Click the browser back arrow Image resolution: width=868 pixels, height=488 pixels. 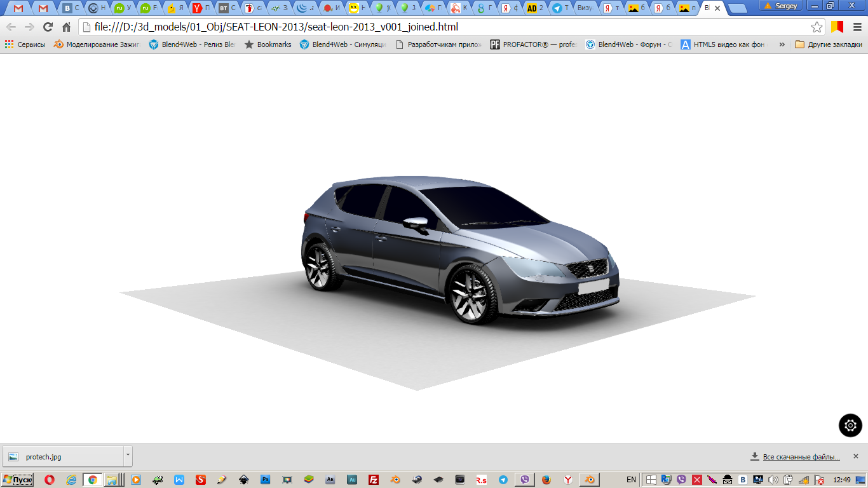[x=11, y=27]
